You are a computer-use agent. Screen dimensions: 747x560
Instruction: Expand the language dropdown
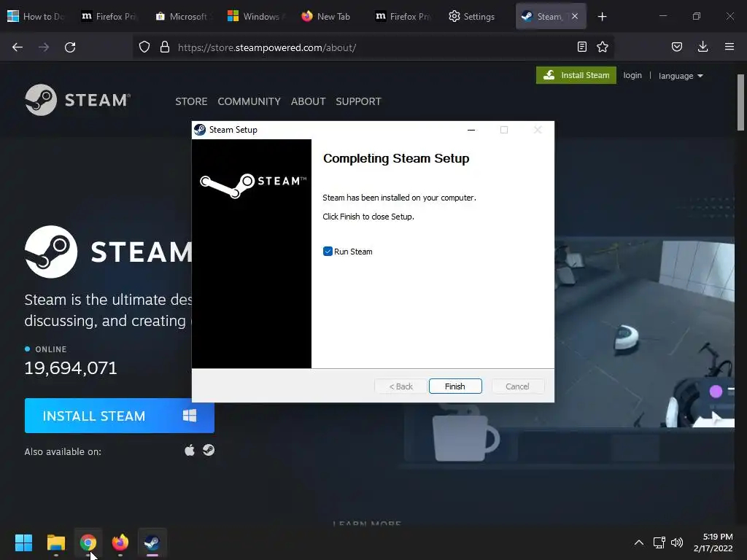tap(681, 76)
